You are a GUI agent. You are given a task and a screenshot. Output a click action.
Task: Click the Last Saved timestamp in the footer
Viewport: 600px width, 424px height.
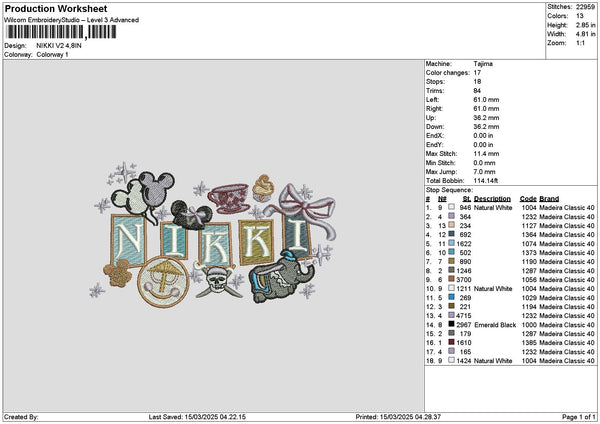pos(197,417)
